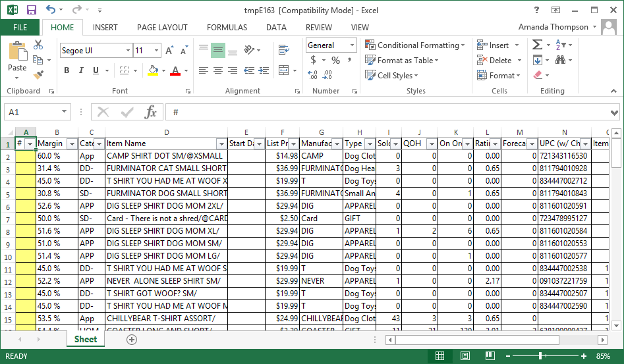Click the Fill down arrow icon

[x=537, y=60]
